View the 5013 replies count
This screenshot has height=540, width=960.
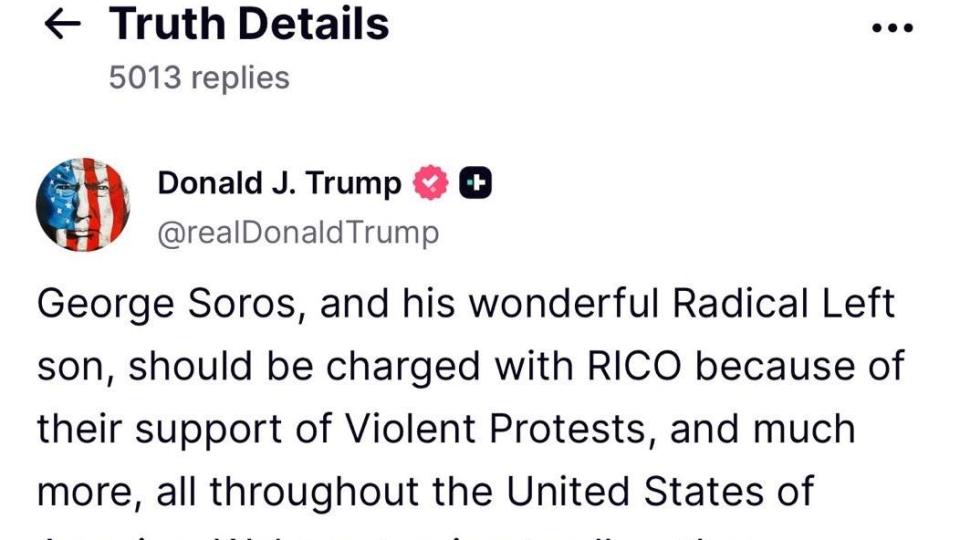[199, 78]
